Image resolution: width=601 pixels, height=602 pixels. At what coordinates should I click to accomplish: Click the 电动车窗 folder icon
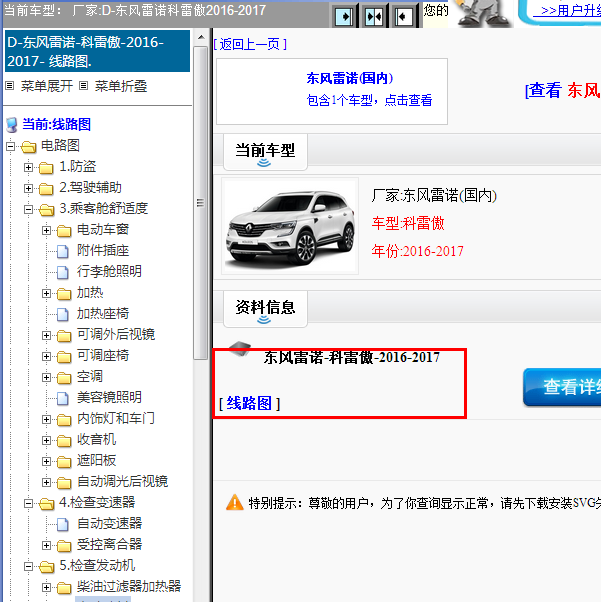(x=64, y=231)
